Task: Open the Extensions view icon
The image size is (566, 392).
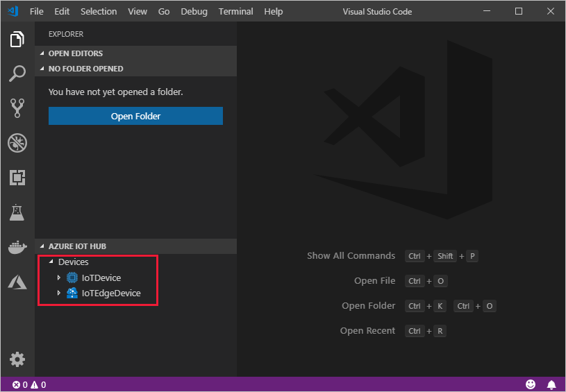Action: (17, 178)
